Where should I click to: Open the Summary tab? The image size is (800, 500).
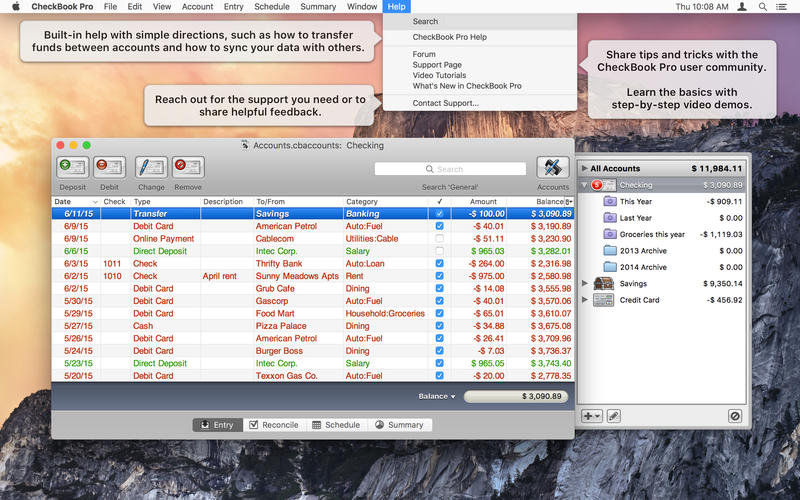(398, 425)
